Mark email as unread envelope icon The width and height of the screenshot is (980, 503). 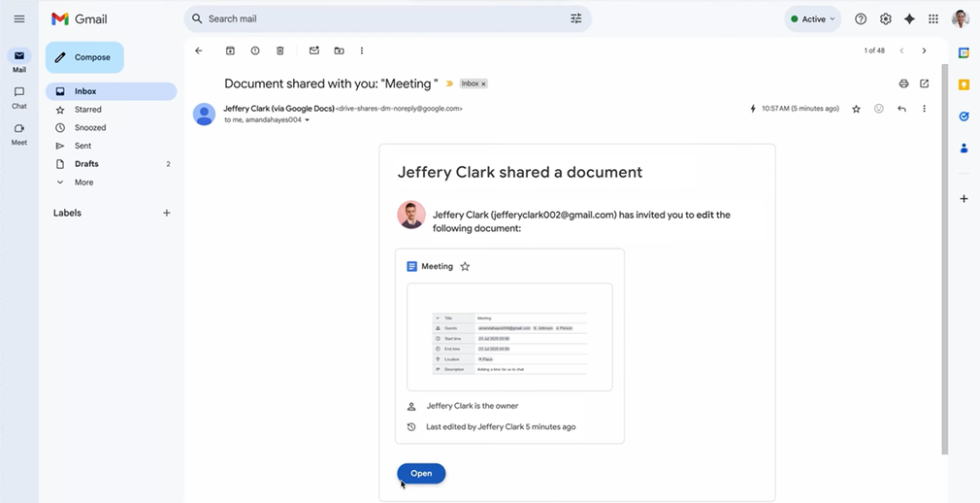point(314,50)
